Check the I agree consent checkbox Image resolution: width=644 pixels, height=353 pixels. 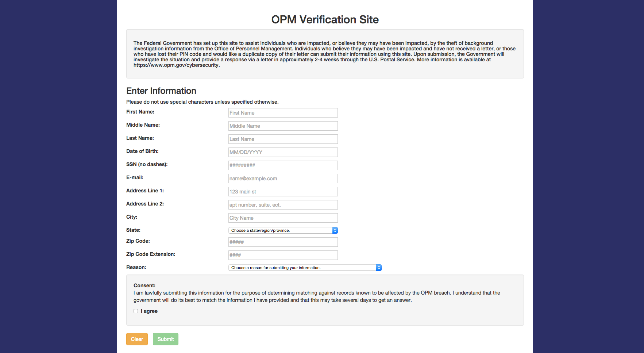pyautogui.click(x=136, y=311)
